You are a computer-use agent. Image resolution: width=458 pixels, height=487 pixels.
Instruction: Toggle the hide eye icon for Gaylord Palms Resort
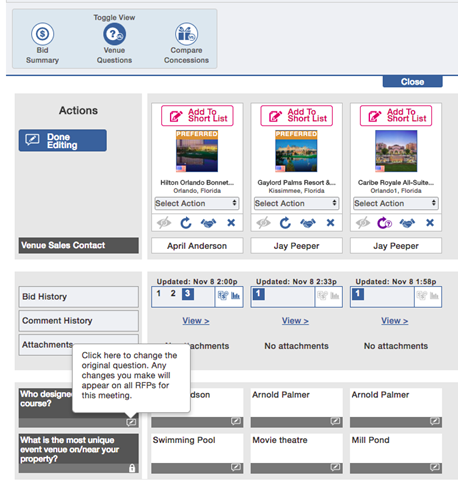[263, 223]
